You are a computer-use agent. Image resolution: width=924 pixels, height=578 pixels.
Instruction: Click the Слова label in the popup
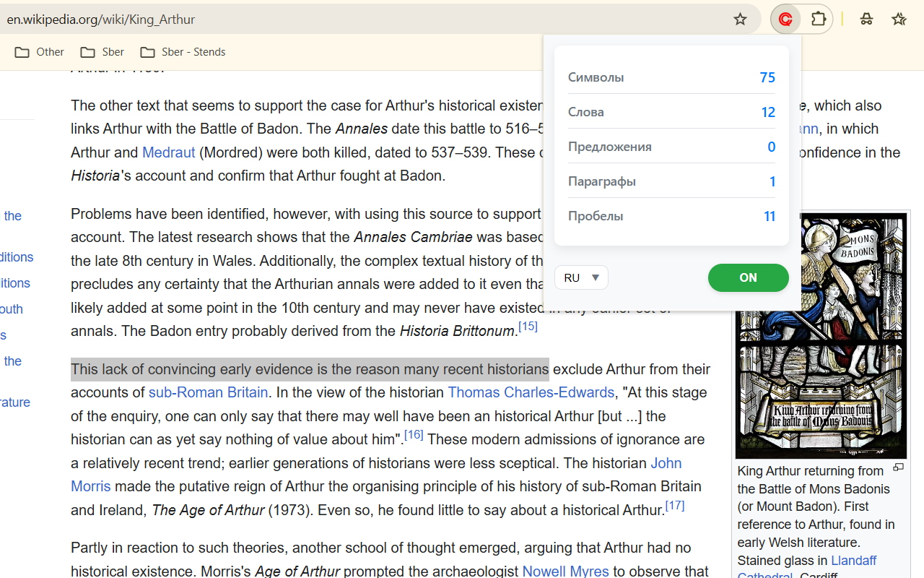click(586, 112)
